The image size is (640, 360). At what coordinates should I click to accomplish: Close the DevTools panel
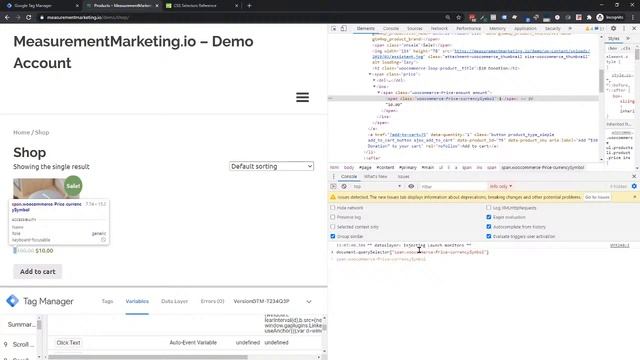(634, 29)
